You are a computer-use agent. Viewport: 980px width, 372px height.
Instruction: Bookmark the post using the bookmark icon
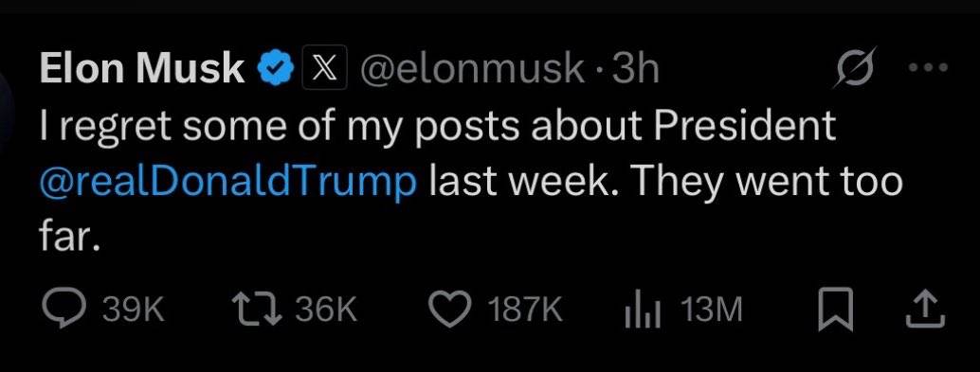836,310
